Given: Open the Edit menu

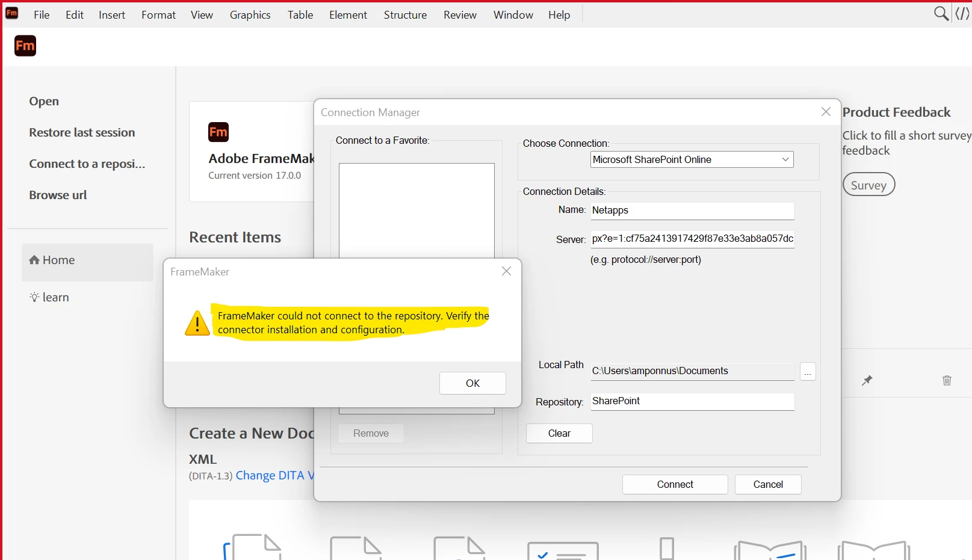Looking at the screenshot, I should 75,15.
